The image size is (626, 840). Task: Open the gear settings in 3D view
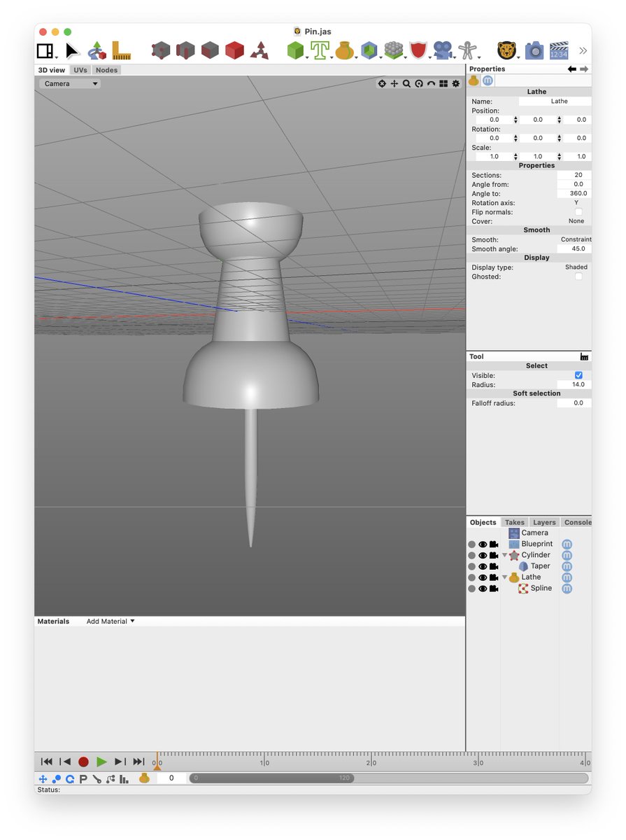pyautogui.click(x=456, y=83)
